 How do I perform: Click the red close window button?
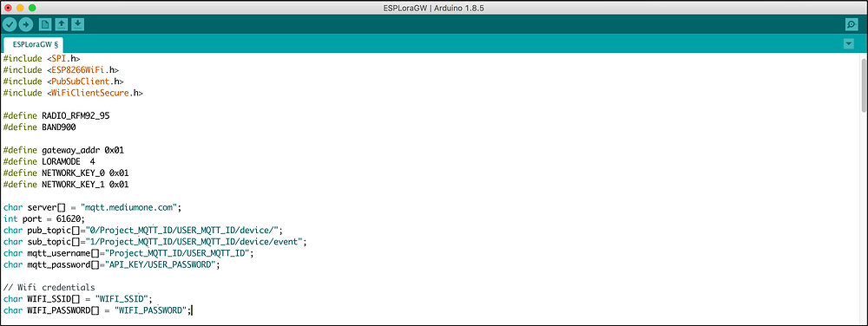(x=8, y=8)
